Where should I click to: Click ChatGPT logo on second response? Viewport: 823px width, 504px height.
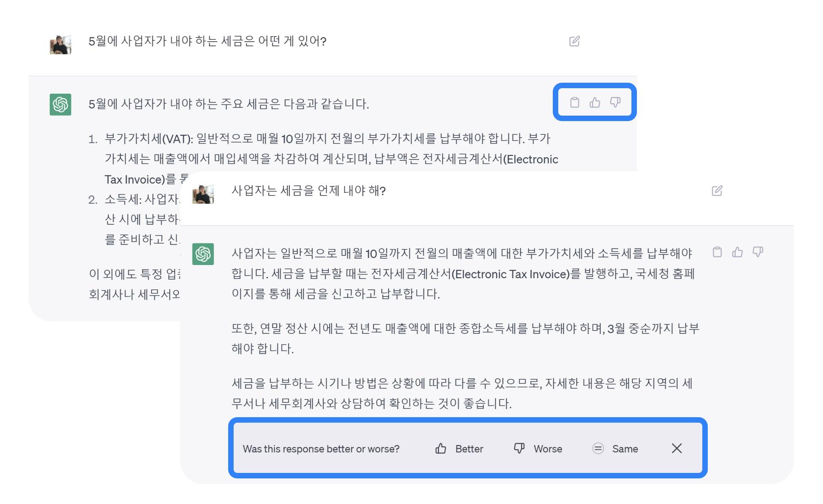pos(203,254)
